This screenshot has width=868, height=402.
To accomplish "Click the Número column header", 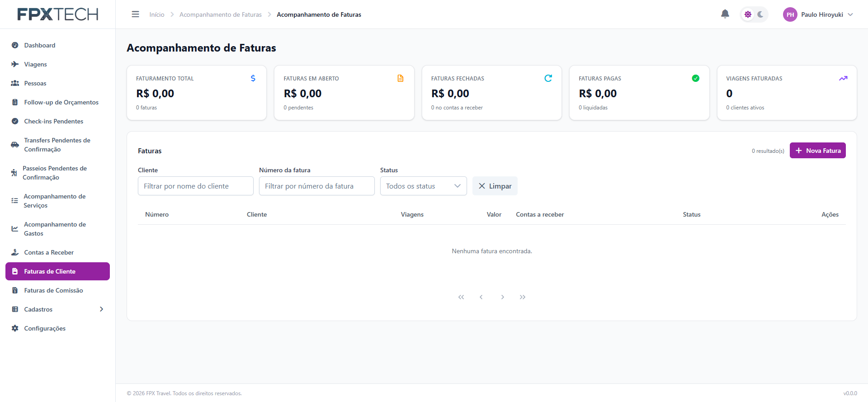I will pyautogui.click(x=157, y=214).
